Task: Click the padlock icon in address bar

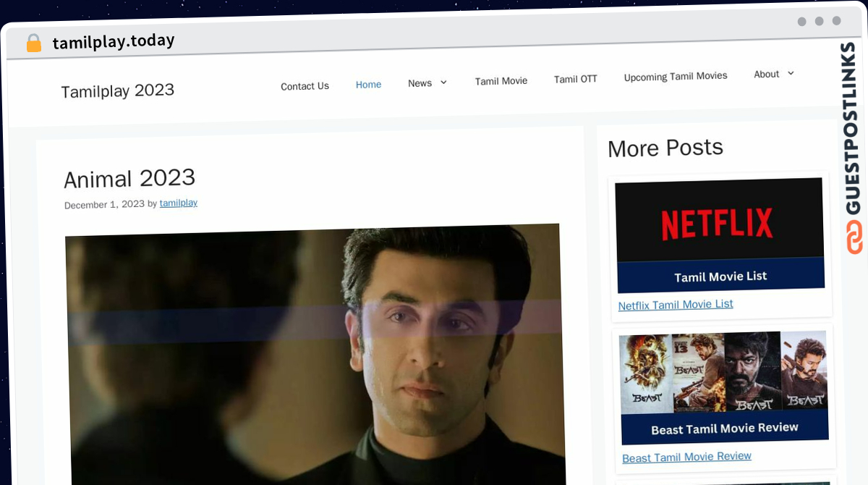Action: pos(34,43)
